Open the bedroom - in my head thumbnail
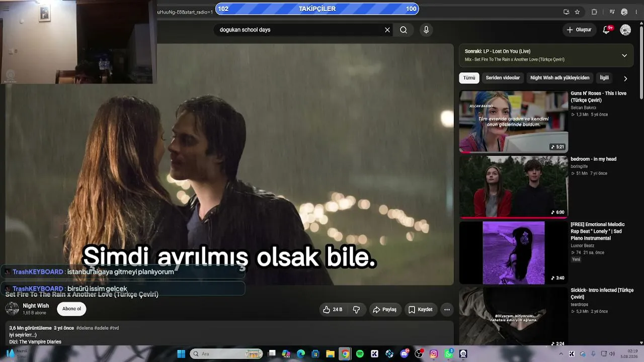The width and height of the screenshot is (644, 362). [513, 187]
